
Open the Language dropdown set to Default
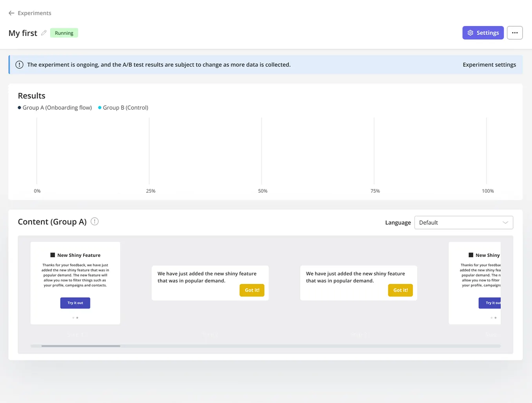click(x=463, y=222)
